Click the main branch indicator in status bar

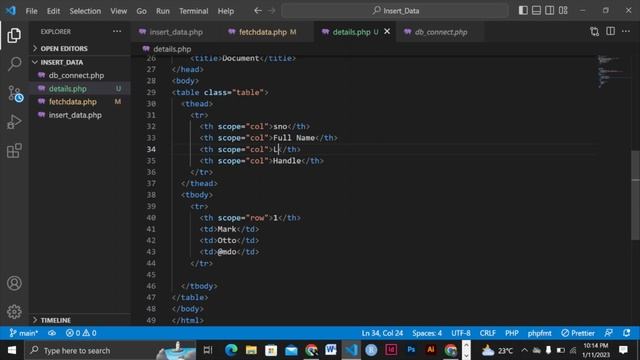pos(24,333)
